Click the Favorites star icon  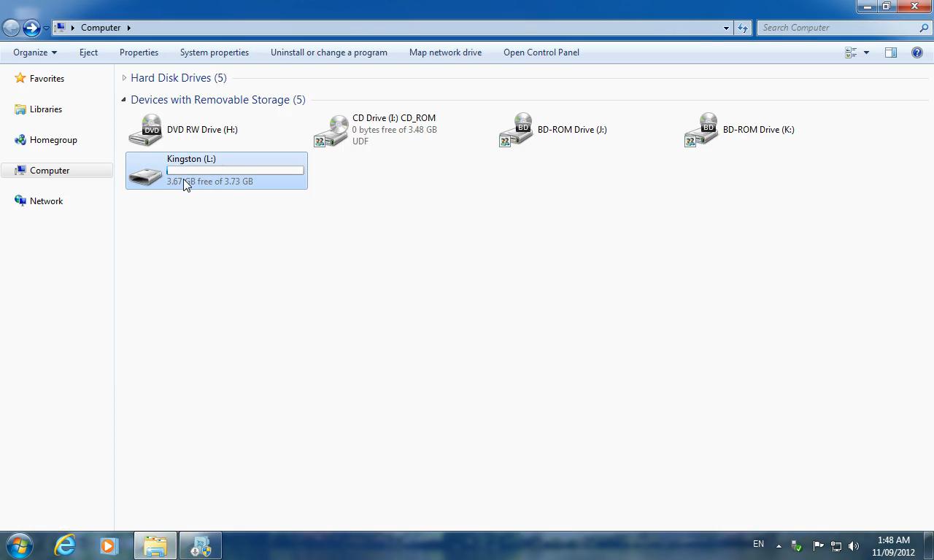[x=20, y=78]
